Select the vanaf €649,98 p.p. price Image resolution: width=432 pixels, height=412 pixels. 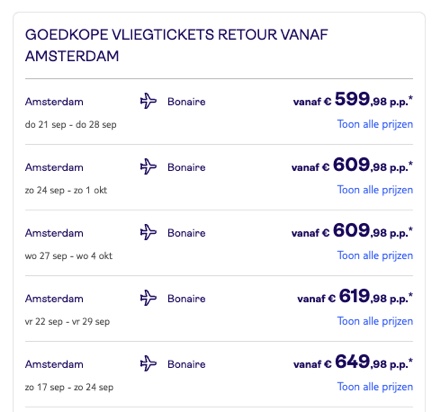(353, 362)
